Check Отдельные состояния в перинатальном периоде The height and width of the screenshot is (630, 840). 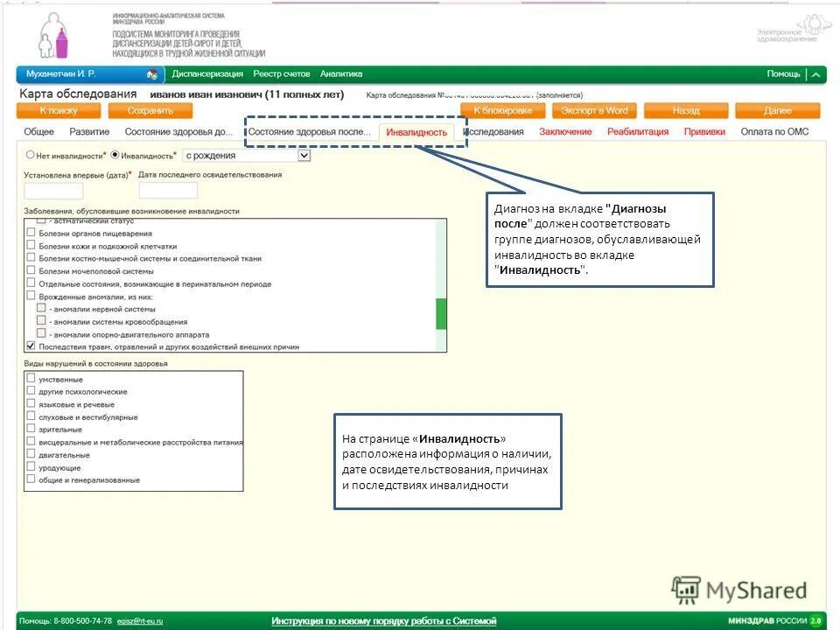[31, 283]
